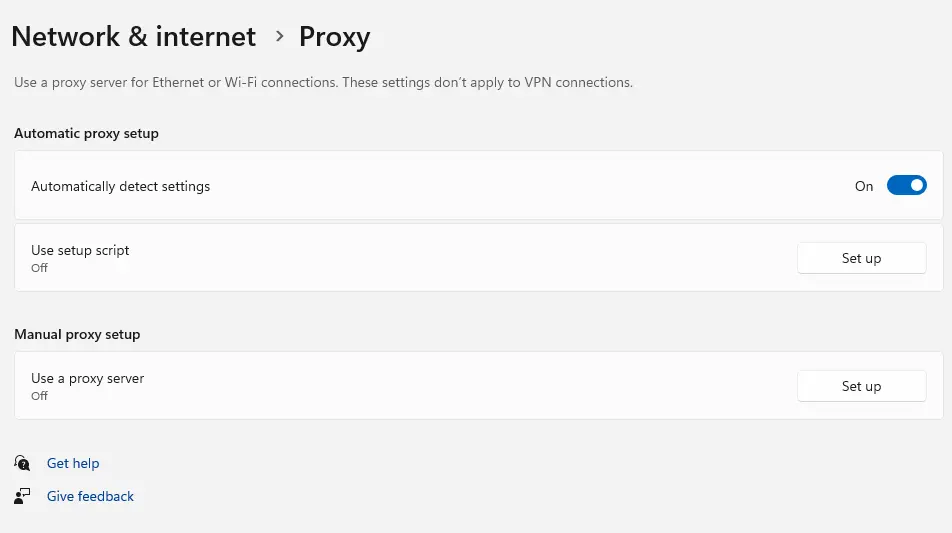Image resolution: width=952 pixels, height=533 pixels.
Task: Set up a manual proxy server
Action: (861, 386)
